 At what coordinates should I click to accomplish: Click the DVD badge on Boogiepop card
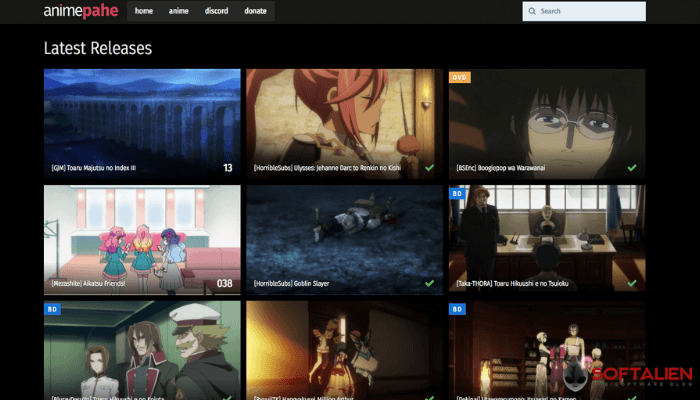point(459,77)
